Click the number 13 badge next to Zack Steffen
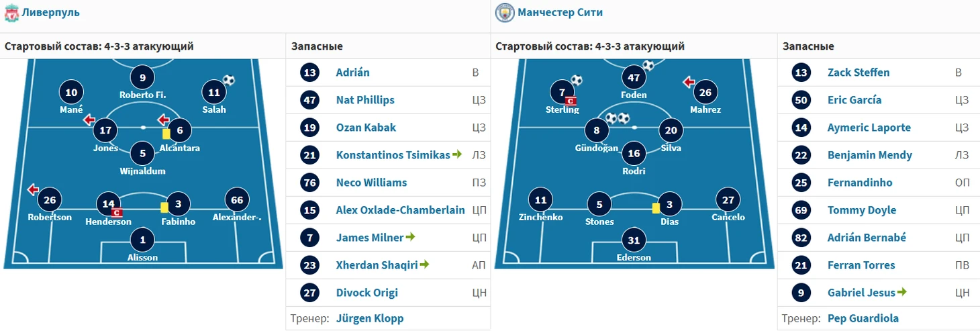This screenshot has width=980, height=331. coord(801,73)
